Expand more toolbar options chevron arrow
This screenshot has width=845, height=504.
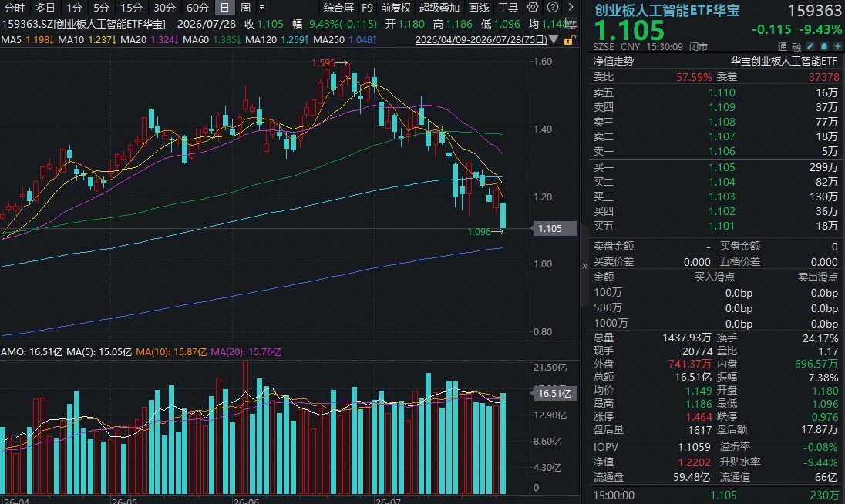(x=571, y=8)
